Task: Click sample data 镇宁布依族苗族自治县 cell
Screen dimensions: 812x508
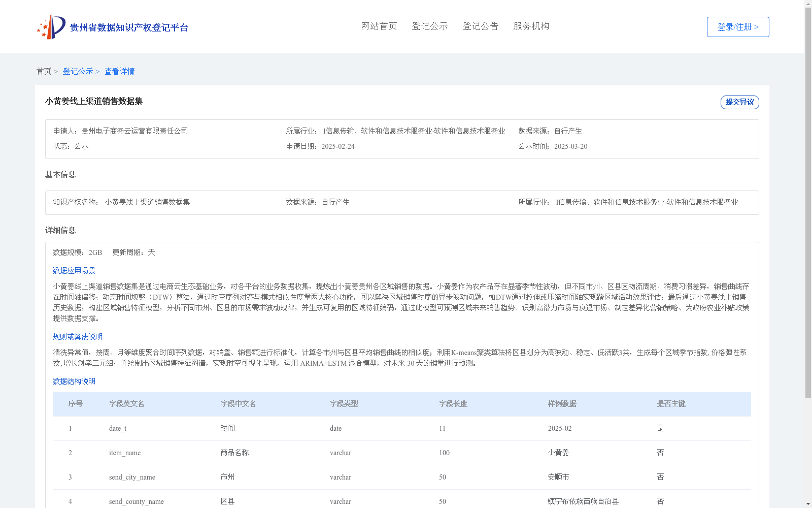Action: (584, 501)
